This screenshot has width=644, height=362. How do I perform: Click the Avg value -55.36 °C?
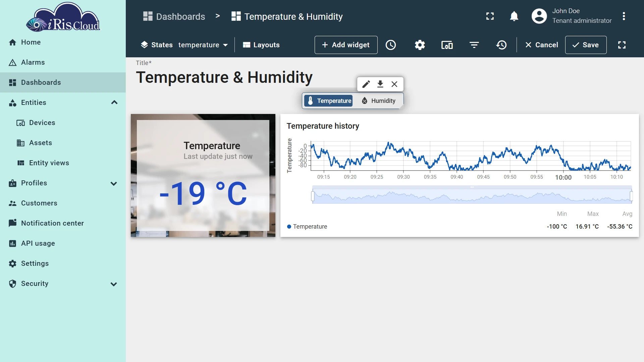pyautogui.click(x=620, y=227)
